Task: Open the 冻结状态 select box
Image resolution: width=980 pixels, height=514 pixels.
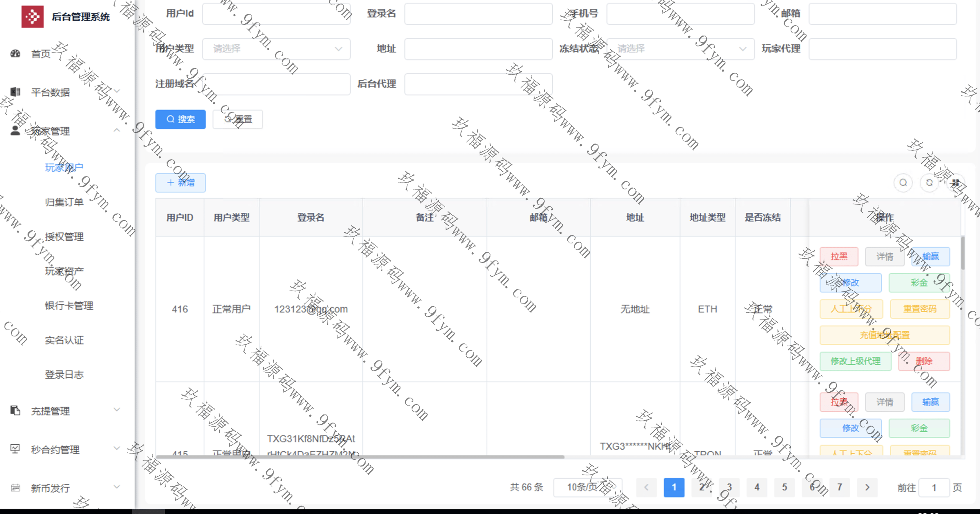Action: (680, 49)
